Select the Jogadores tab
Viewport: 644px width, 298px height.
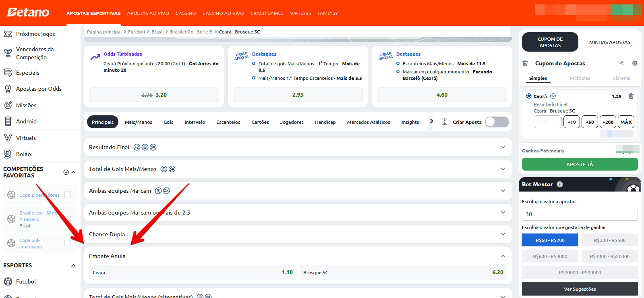pyautogui.click(x=292, y=122)
